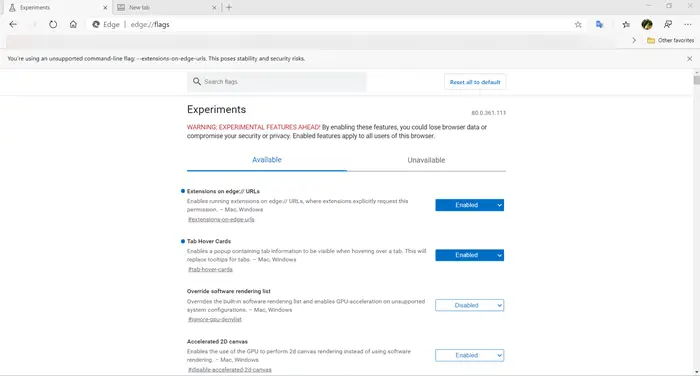Click the edge://flags address bar
Image resolution: width=700 pixels, height=376 pixels.
330,25
